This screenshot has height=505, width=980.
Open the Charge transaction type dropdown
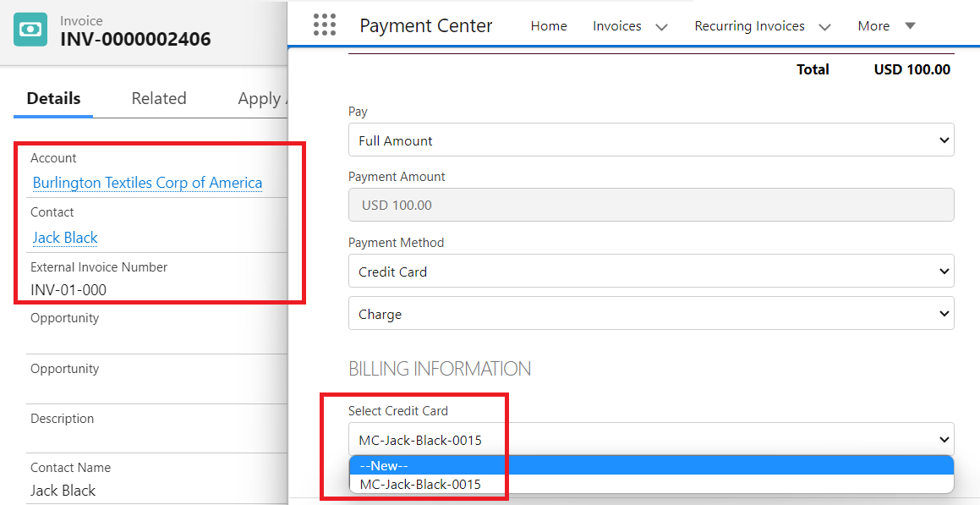[650, 314]
